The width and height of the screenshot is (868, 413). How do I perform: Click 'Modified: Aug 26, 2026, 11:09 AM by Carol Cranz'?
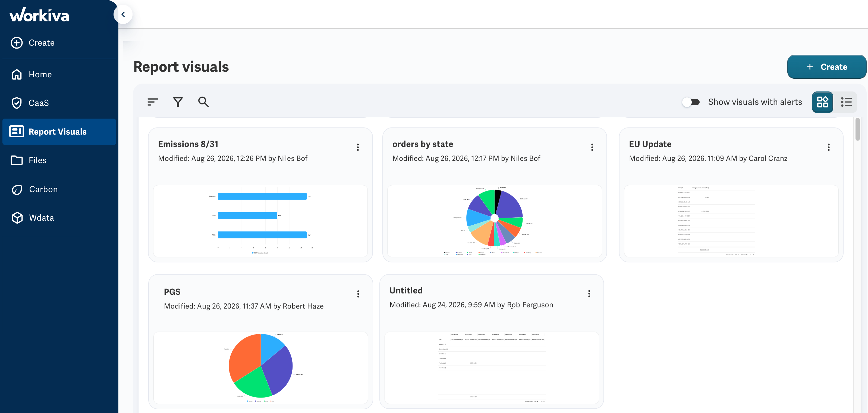tap(708, 158)
